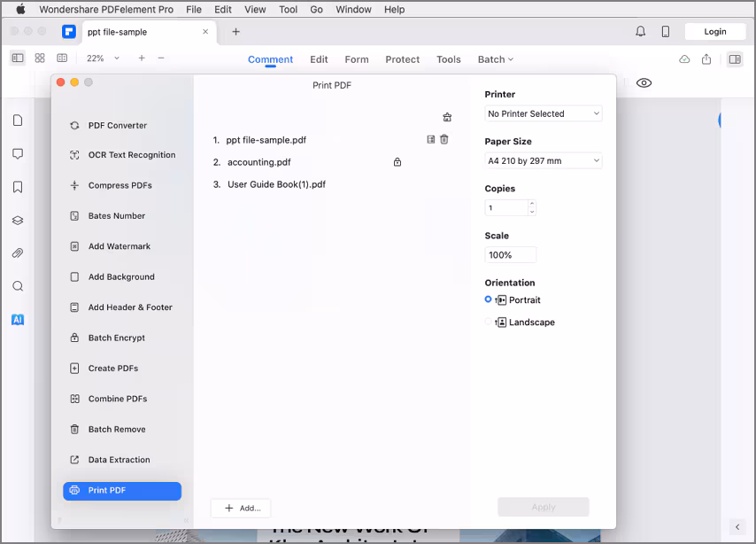Open the Window menu
The height and width of the screenshot is (544, 756).
(353, 9)
